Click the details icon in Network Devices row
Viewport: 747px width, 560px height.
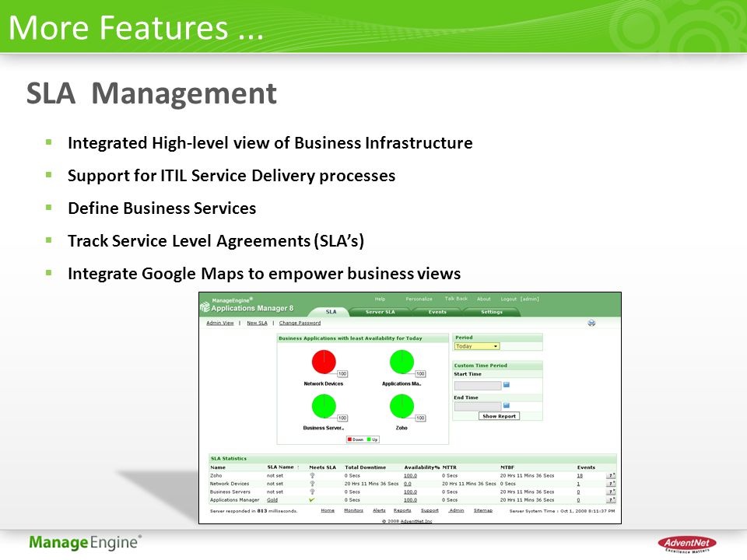click(611, 484)
